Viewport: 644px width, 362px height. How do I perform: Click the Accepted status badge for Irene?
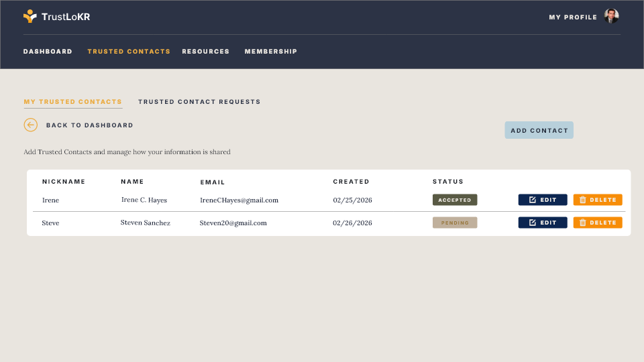pos(455,200)
